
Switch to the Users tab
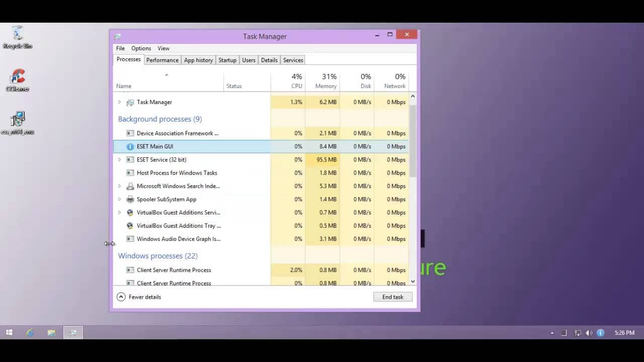(x=249, y=60)
